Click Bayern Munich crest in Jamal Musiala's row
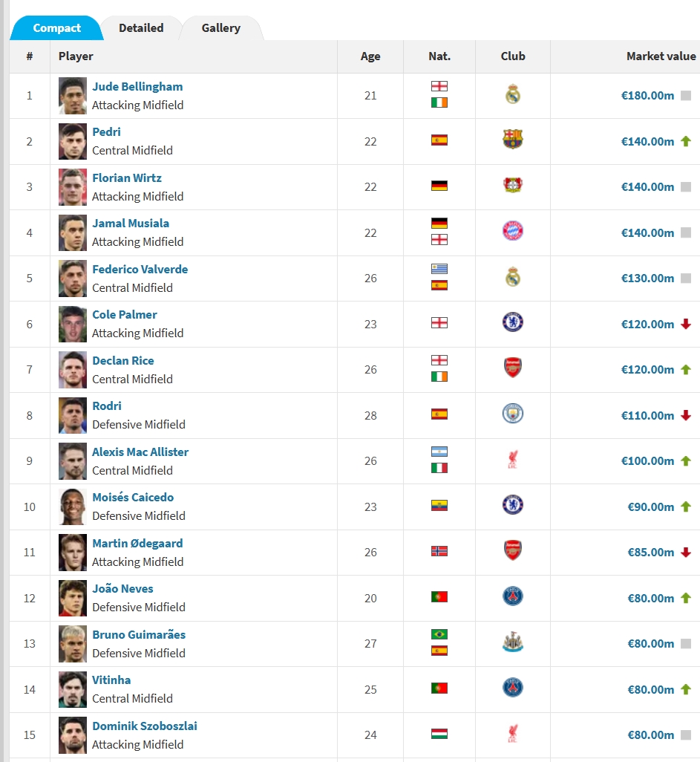 tap(512, 231)
